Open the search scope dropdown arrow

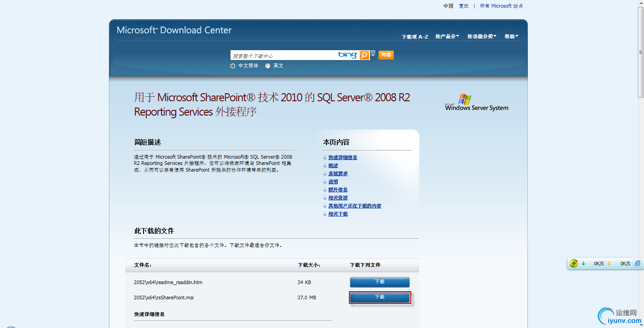[x=373, y=55]
